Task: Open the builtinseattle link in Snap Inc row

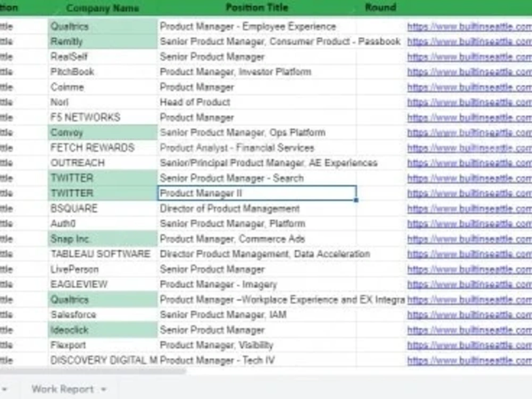Action: coord(470,239)
